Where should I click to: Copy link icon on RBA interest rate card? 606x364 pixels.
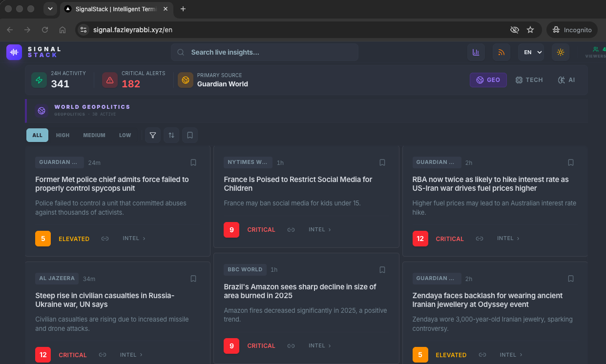(480, 239)
